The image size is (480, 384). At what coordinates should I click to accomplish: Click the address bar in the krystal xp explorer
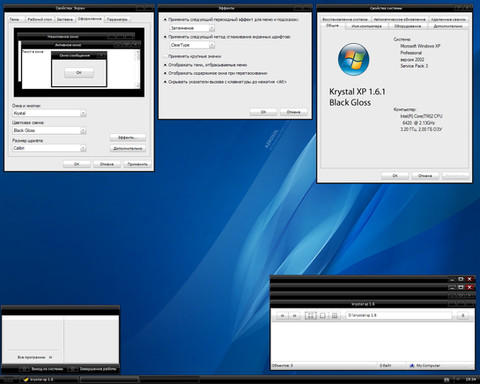coord(399,315)
